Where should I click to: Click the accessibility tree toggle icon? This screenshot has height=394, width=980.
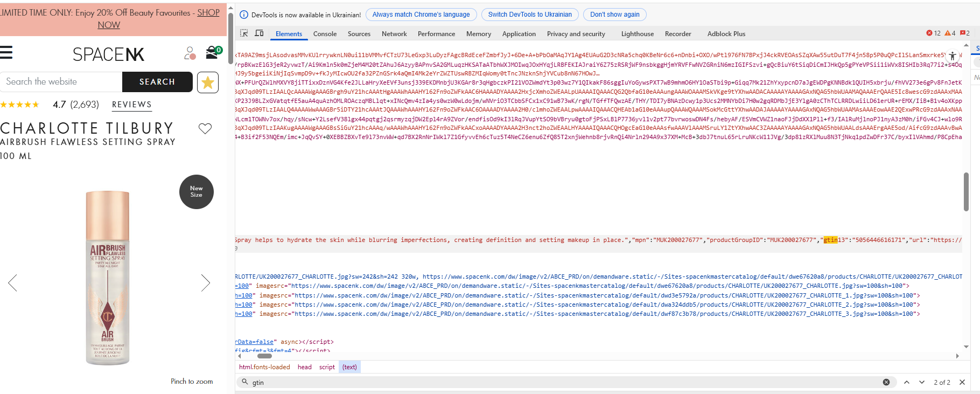953,56
